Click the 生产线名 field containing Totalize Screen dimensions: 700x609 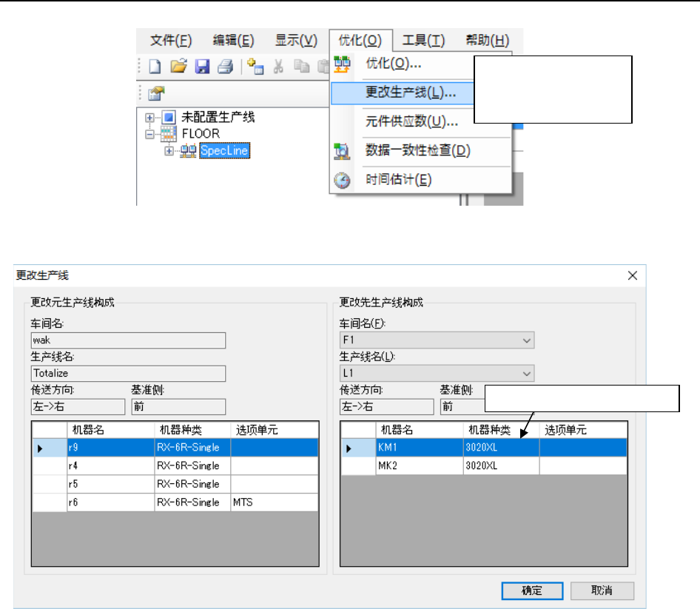128,373
